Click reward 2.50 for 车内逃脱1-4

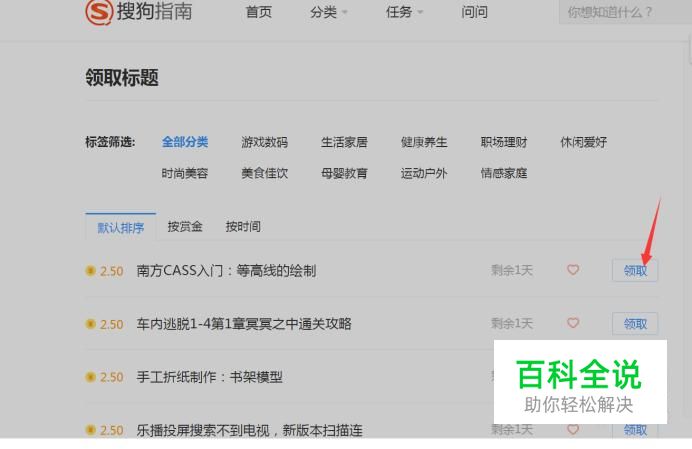point(112,324)
